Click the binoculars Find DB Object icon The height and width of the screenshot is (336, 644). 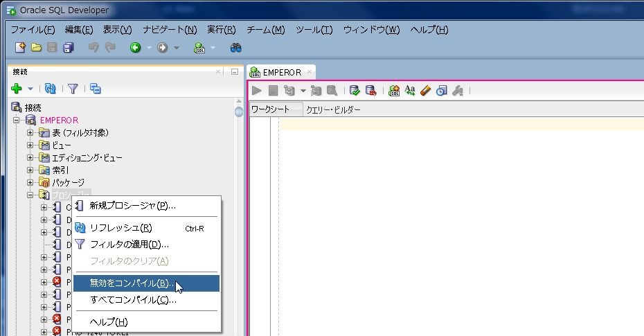click(235, 48)
